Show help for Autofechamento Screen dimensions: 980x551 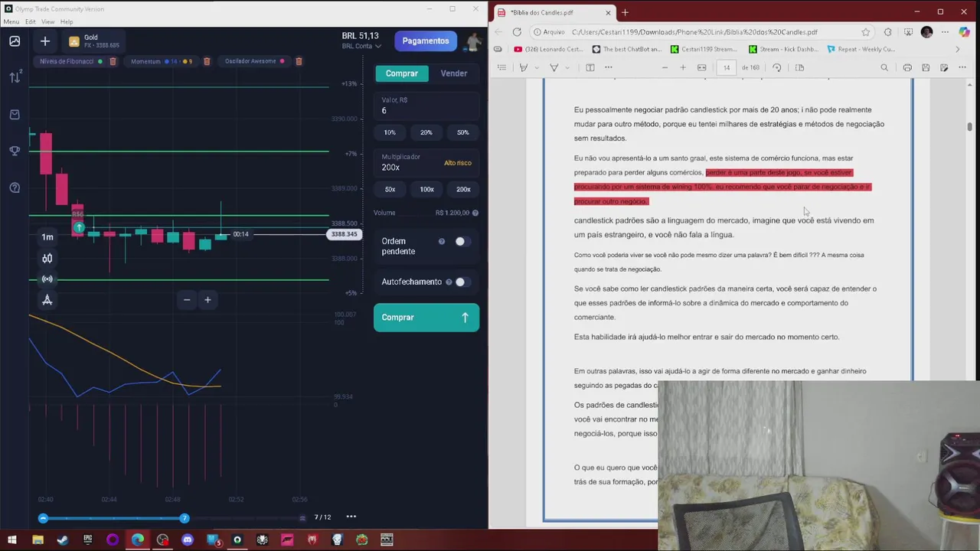click(449, 282)
